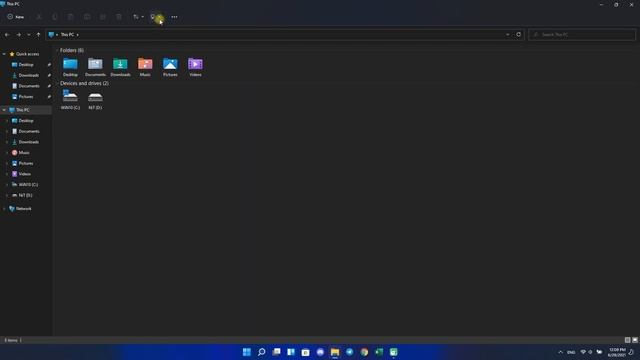This screenshot has height=360, width=640.
Task: Open taskbar Search magnifier
Action: point(262,352)
